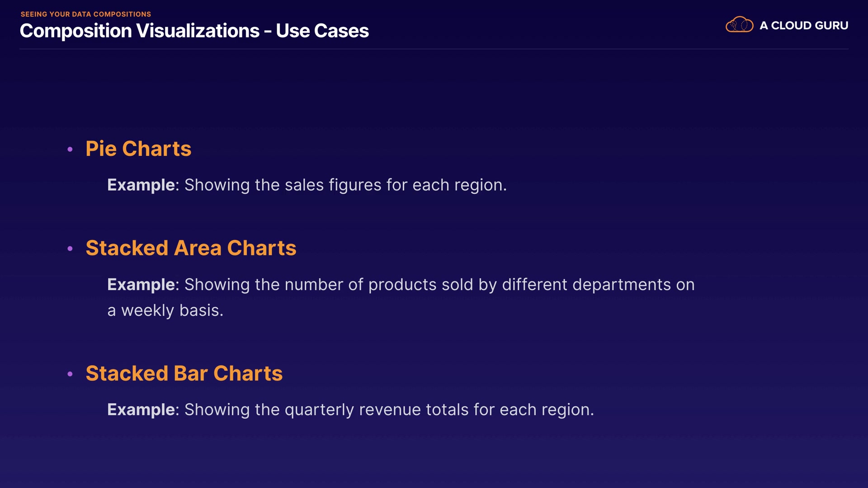Screen dimensions: 868x488
Task: Click the "a weekly basis." text line
Action: pyautogui.click(x=165, y=310)
